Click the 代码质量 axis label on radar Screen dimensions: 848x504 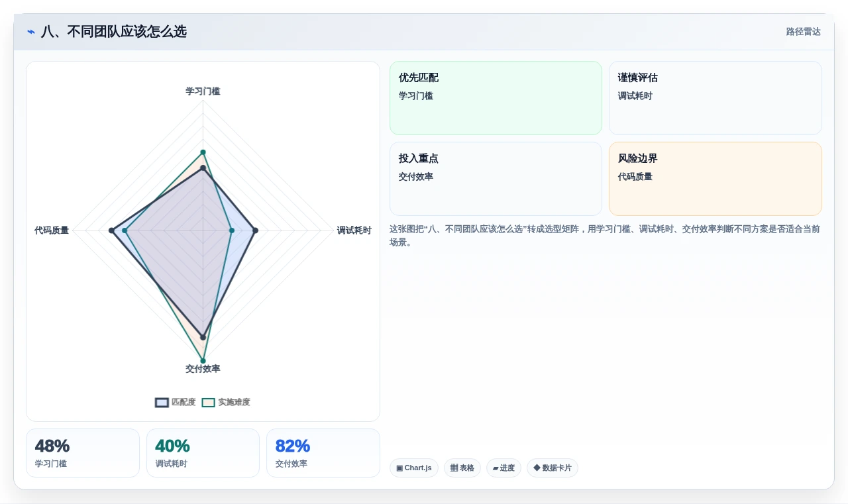tap(52, 230)
